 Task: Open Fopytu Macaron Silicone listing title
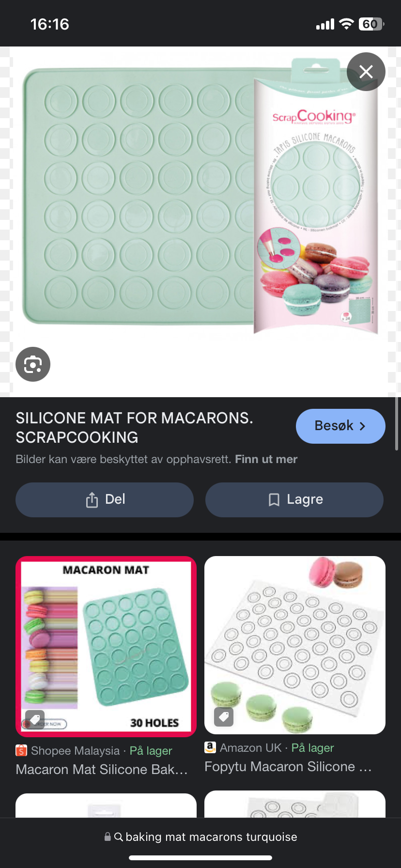[288, 766]
